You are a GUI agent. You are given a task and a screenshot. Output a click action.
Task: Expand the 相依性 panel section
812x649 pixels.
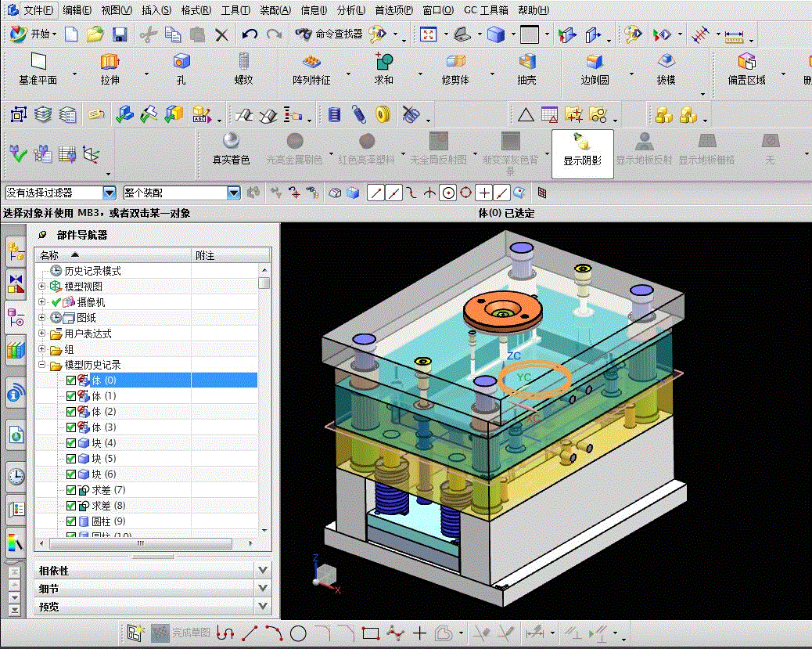click(263, 571)
